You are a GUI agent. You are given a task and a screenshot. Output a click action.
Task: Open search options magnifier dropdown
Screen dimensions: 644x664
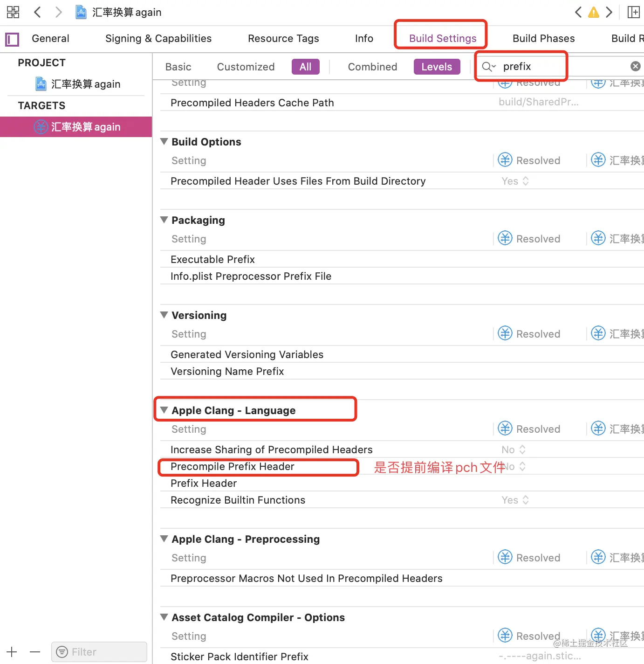point(489,67)
